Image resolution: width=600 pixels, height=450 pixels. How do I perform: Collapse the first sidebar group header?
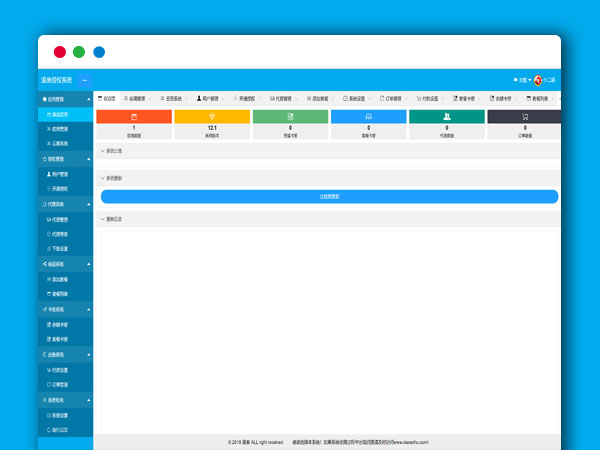[66, 100]
